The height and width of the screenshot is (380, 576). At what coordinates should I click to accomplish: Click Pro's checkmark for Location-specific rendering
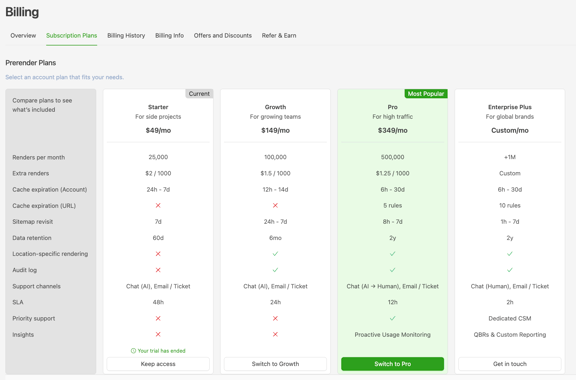(392, 254)
